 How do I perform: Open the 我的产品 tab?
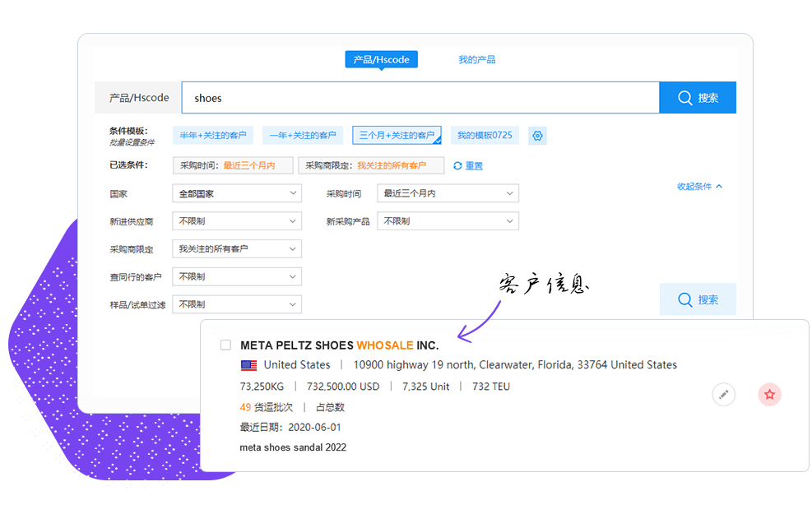476,59
